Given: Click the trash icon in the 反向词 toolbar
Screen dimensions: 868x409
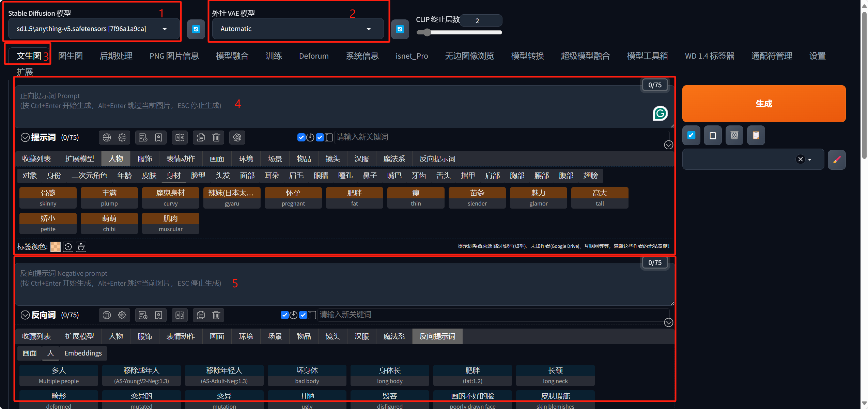Looking at the screenshot, I should [216, 315].
